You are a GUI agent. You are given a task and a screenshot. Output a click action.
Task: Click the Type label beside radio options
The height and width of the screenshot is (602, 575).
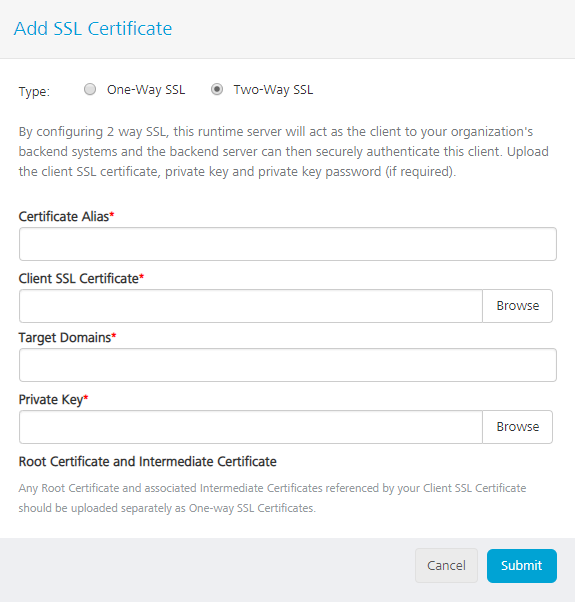[34, 91]
